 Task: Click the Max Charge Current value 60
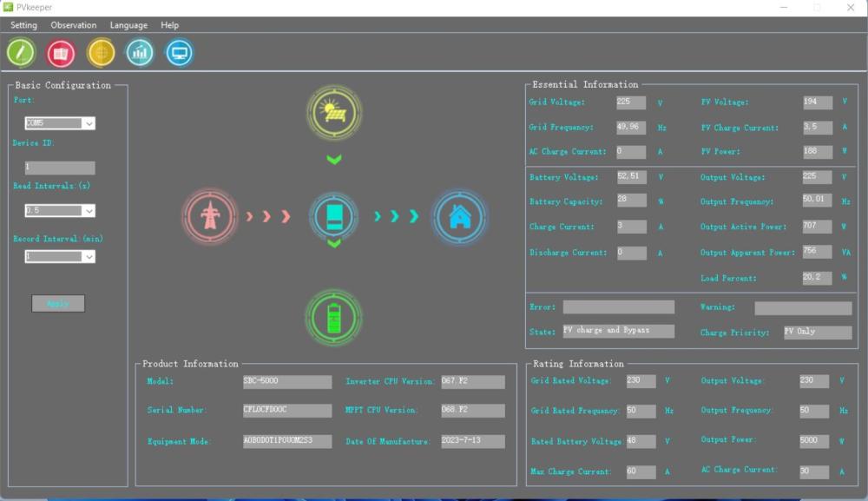(x=641, y=471)
